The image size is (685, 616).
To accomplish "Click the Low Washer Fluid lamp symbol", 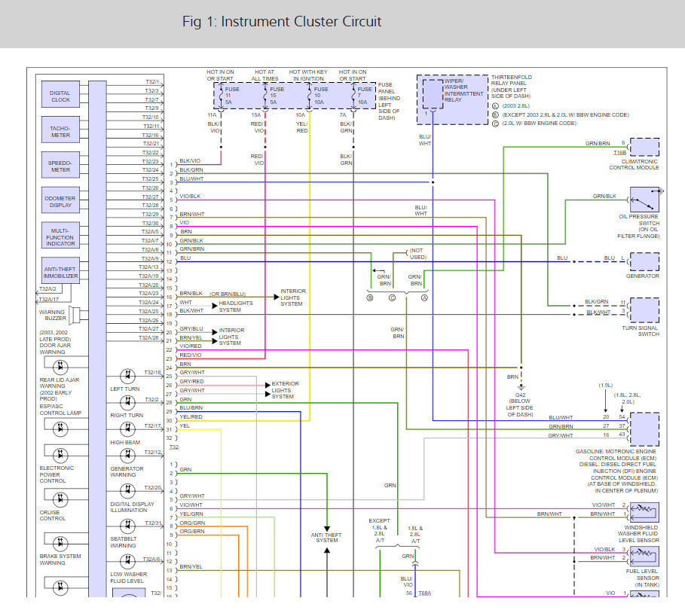I will (x=127, y=561).
